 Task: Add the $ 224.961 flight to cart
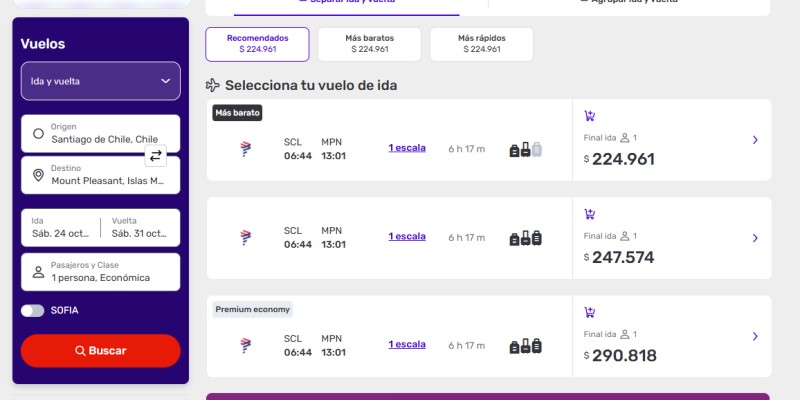[x=590, y=116]
